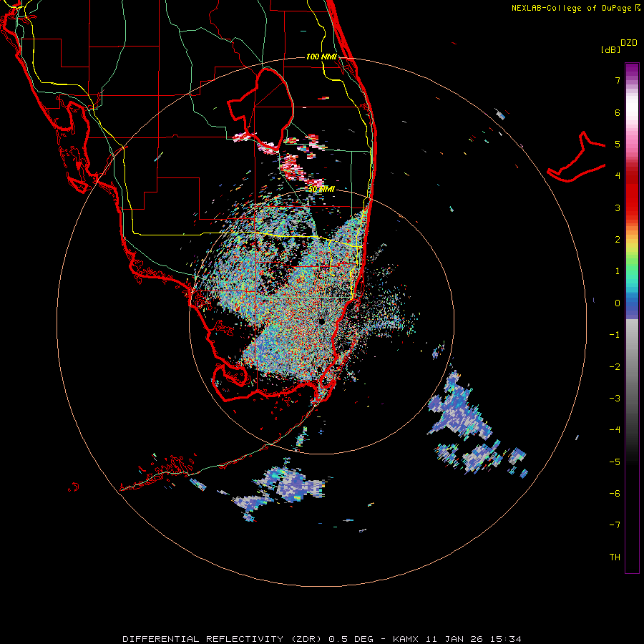Image resolution: width=644 pixels, height=644 pixels.
Task: Click the color scale value 5
Action: [x=618, y=144]
